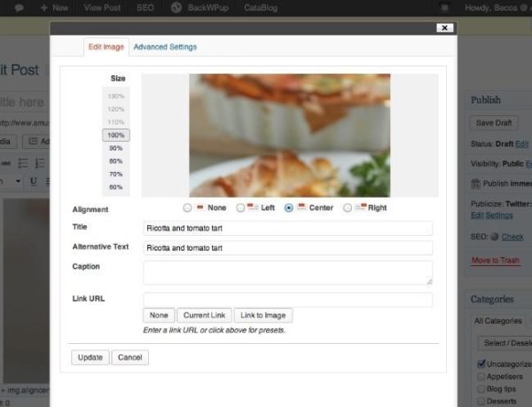
Task: Close the image editor dialog
Action: [x=445, y=28]
